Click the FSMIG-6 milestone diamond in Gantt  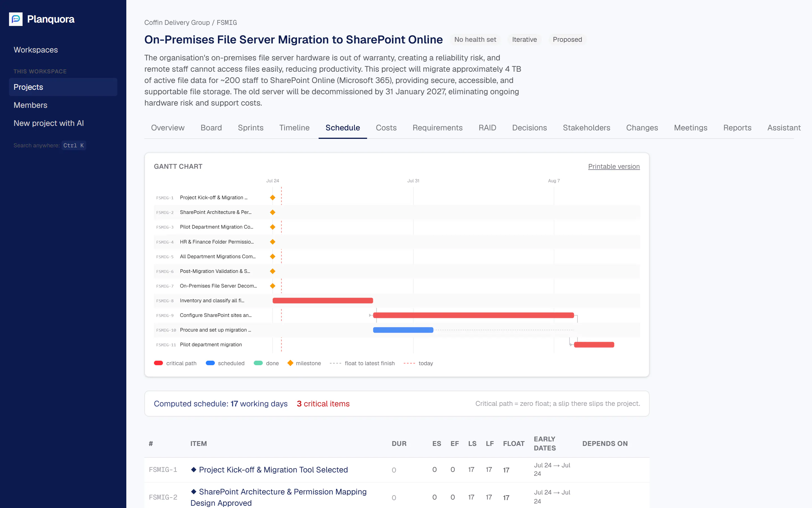[x=272, y=271]
